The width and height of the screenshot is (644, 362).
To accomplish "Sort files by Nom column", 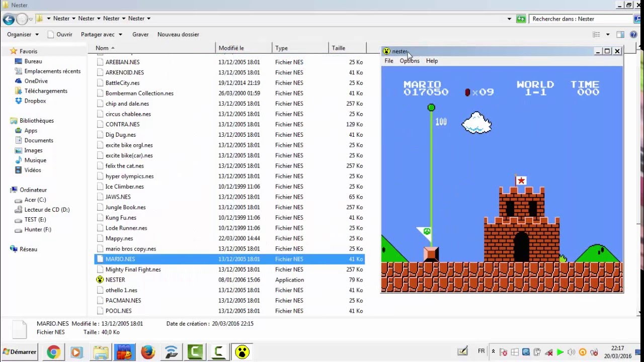I will click(x=154, y=48).
